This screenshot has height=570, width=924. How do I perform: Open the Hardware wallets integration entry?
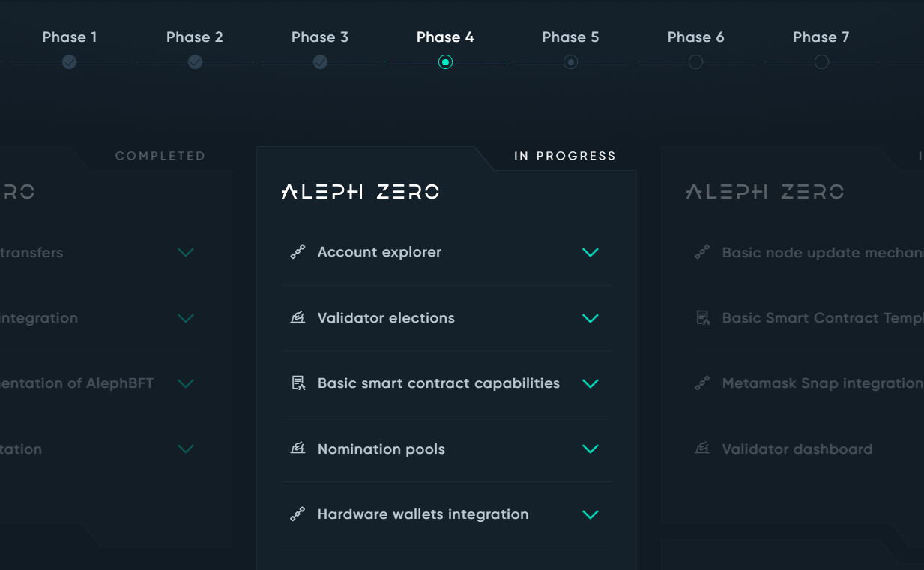point(423,514)
